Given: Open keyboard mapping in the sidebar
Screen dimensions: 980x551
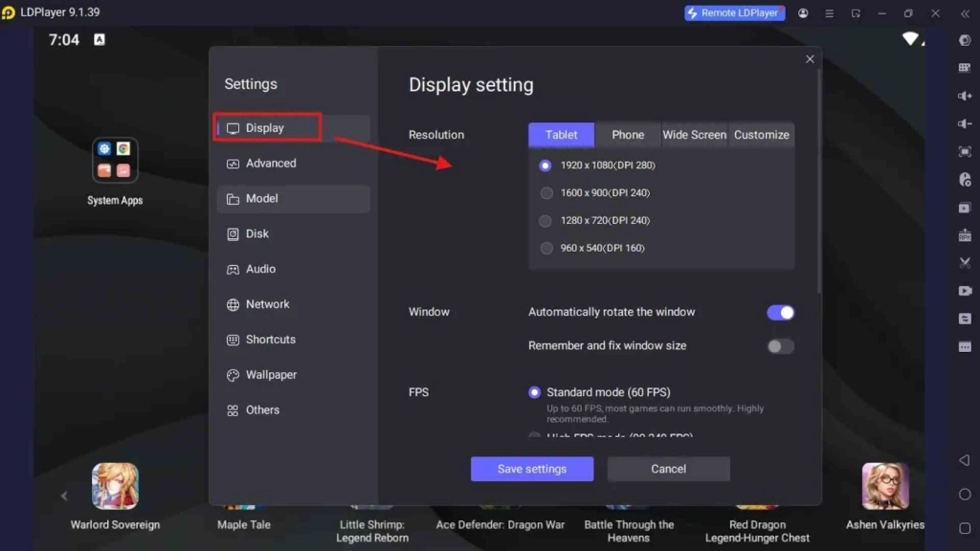Looking at the screenshot, I should click(966, 68).
